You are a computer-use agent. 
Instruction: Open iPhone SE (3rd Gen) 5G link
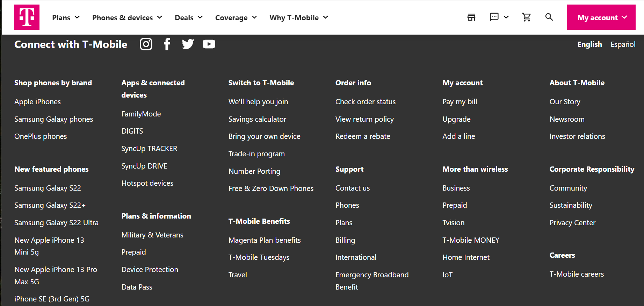point(52,299)
